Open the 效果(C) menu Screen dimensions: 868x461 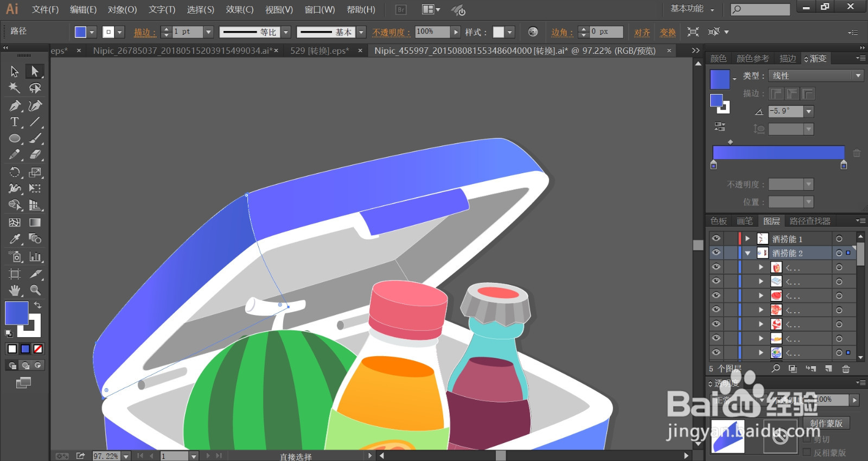click(240, 10)
